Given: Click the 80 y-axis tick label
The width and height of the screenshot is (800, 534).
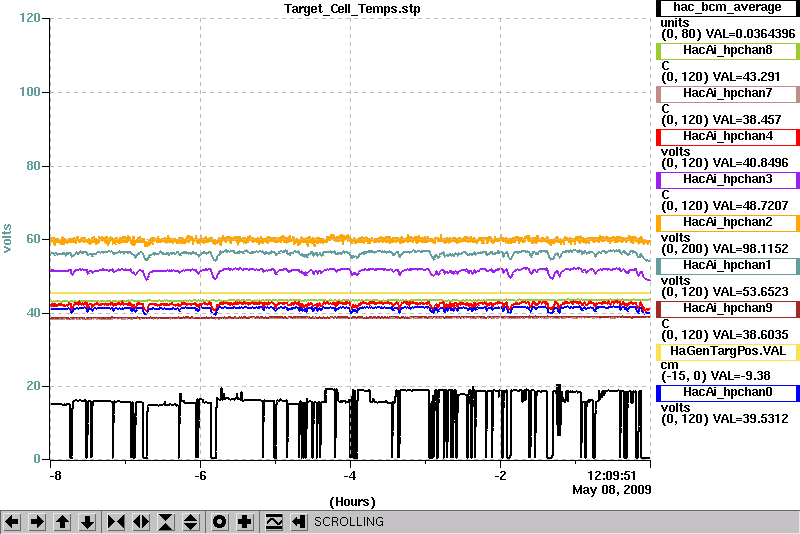Looking at the screenshot, I should pyautogui.click(x=34, y=166).
